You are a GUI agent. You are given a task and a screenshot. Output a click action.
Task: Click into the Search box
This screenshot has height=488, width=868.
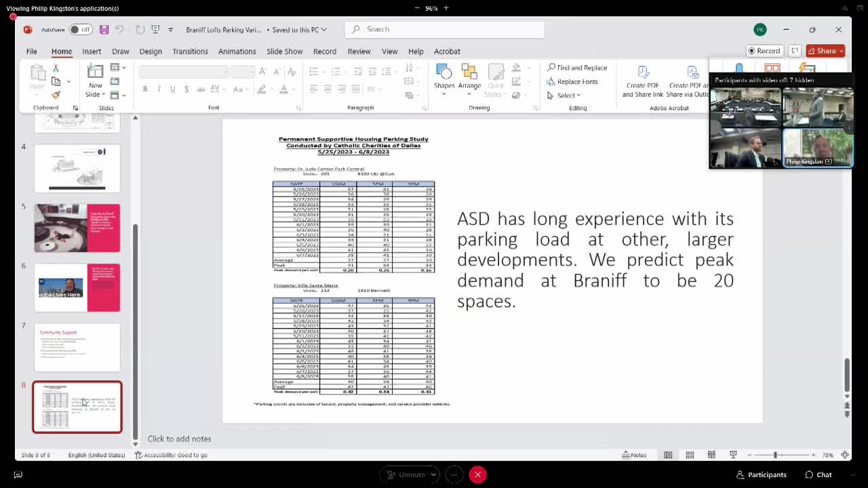point(445,29)
